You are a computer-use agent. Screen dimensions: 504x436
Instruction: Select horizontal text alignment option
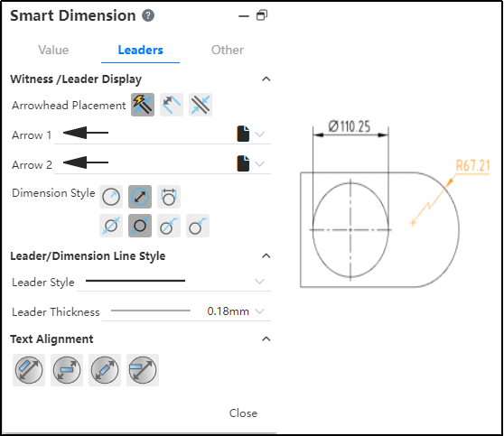[x=67, y=370]
